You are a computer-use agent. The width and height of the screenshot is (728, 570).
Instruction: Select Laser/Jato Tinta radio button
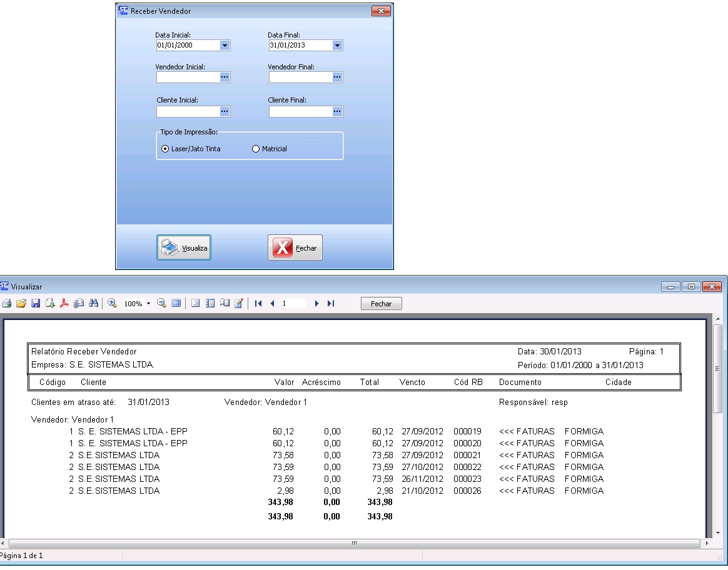coord(165,149)
